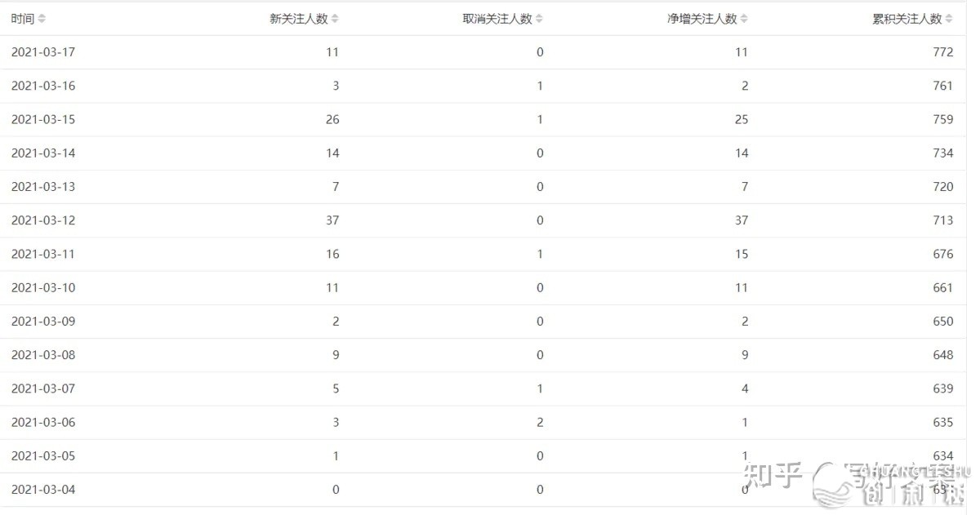
Task: Select the 2021-03-12 row date
Action: tap(43, 220)
